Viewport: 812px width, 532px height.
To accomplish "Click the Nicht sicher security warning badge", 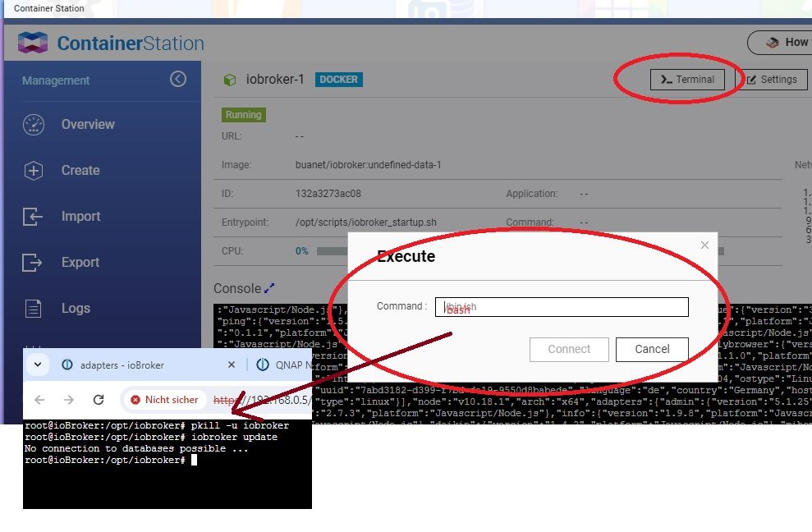I will click(165, 400).
